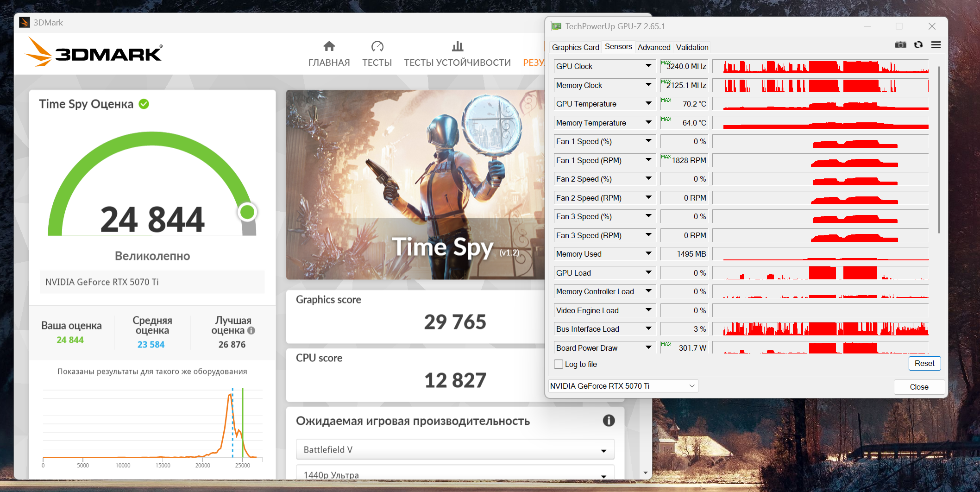Expand the Fan 2 Speed (%) dropdown
Viewport: 980px width, 492px height.
[648, 179]
